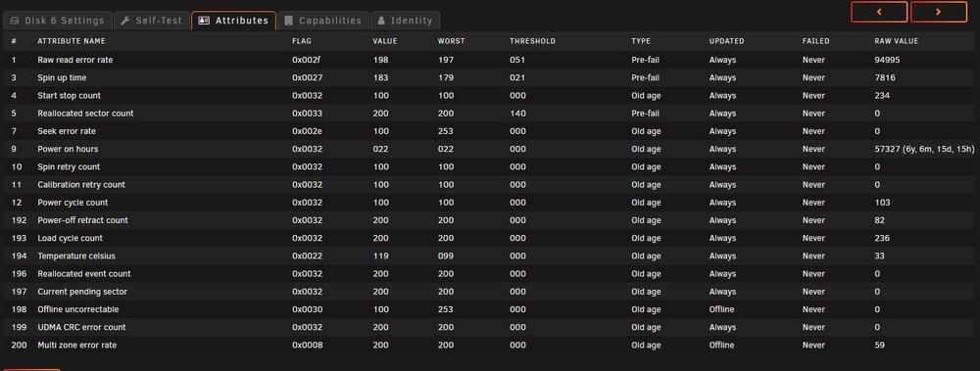Switch to the Self-Test tab

pos(152,21)
